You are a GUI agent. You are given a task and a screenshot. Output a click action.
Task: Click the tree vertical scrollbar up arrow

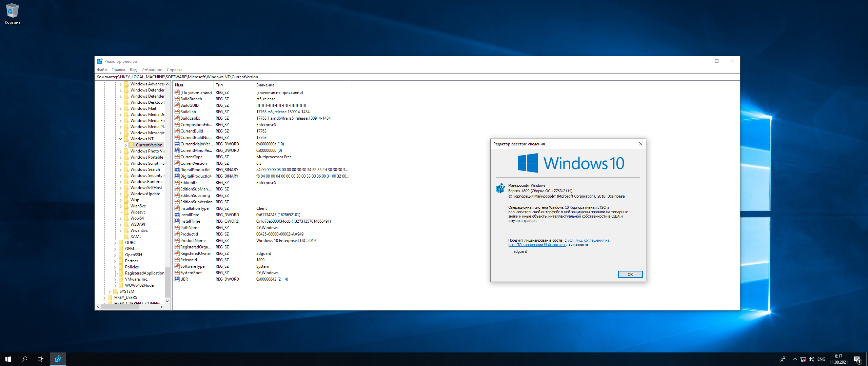point(167,84)
